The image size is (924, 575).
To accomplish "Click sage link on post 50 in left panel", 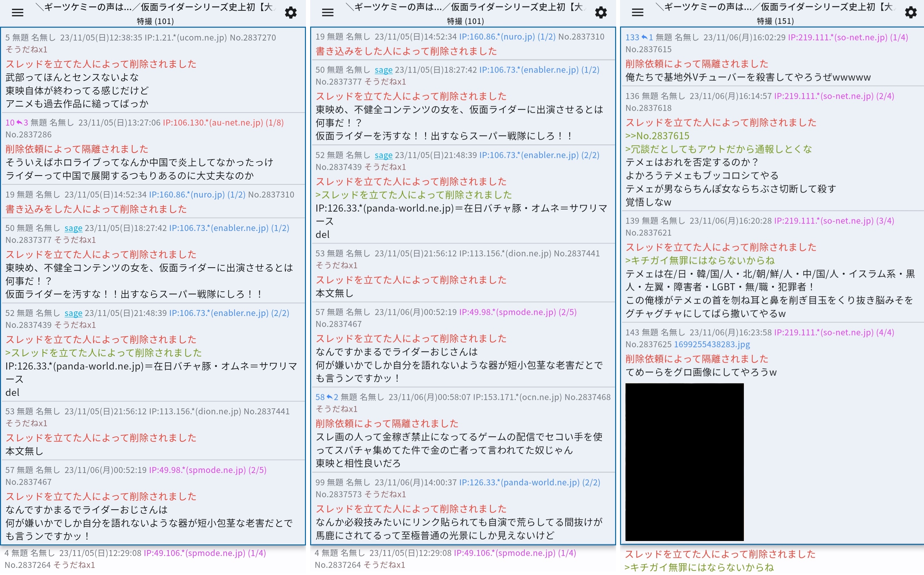I will click(x=73, y=228).
